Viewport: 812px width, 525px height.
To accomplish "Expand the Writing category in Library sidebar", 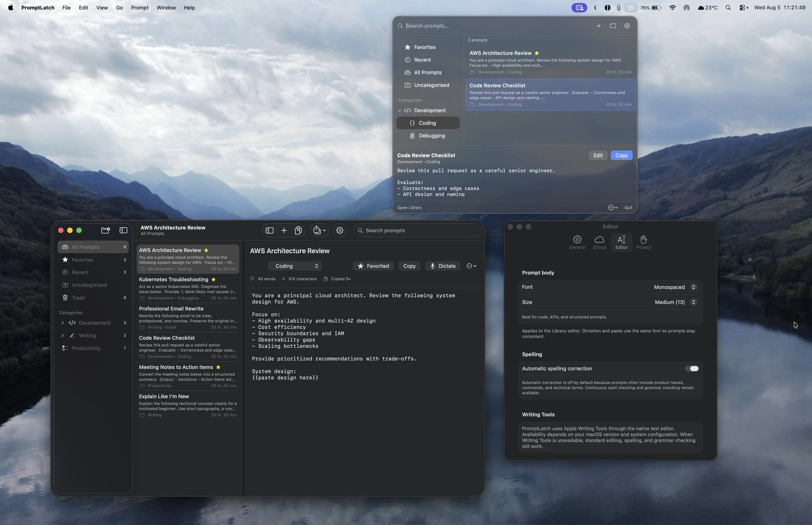I will pyautogui.click(x=62, y=335).
